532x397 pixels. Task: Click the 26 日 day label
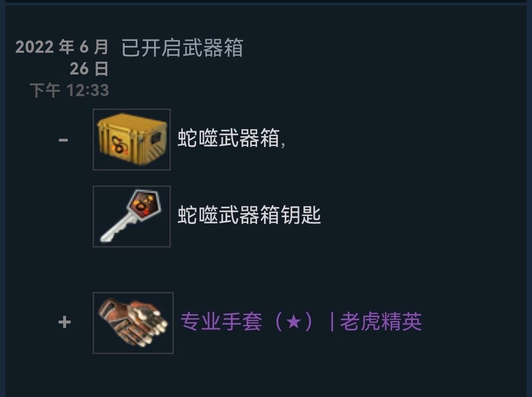click(x=89, y=69)
